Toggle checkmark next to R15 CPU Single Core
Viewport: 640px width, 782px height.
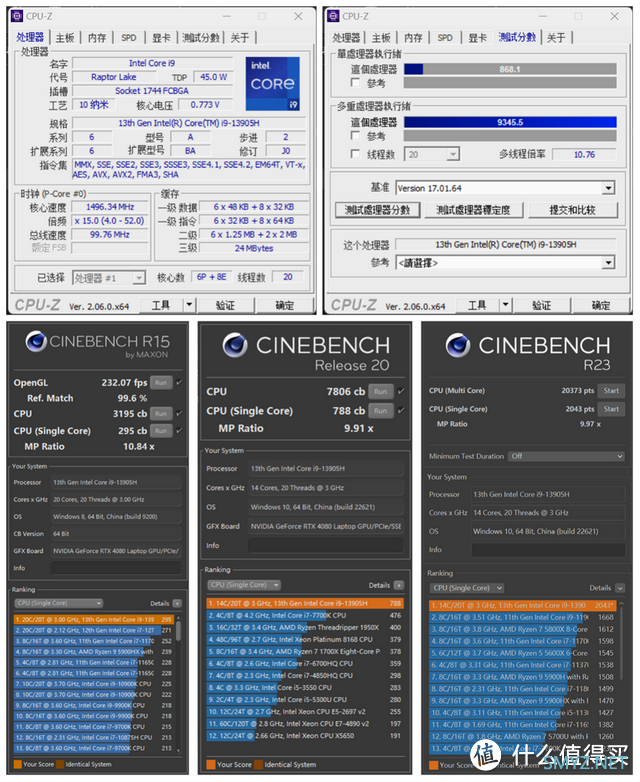179,430
